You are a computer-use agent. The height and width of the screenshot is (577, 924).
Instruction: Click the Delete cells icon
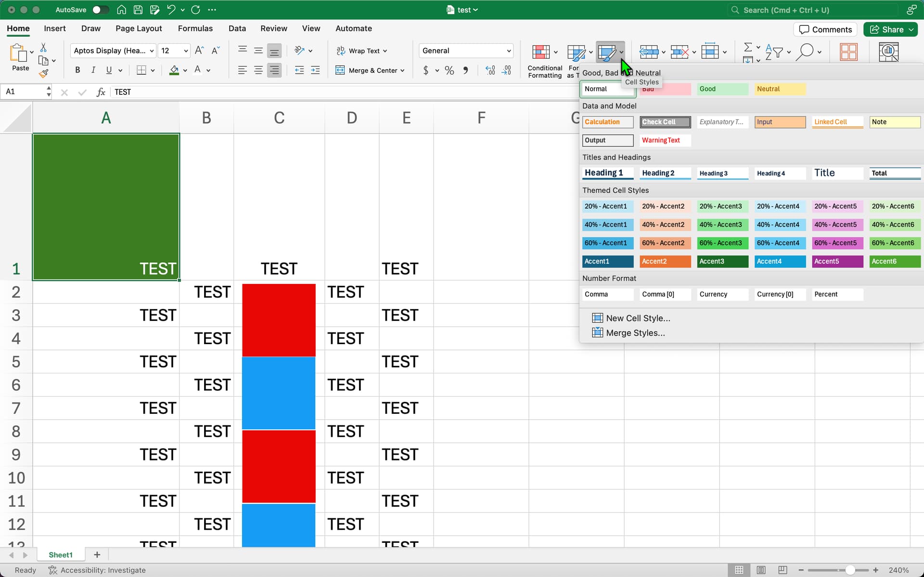(680, 52)
